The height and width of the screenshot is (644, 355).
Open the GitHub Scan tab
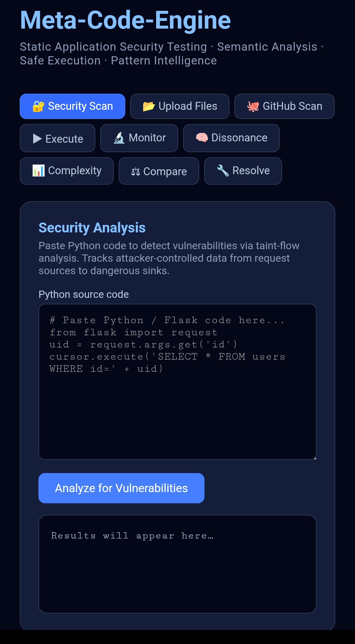(284, 106)
